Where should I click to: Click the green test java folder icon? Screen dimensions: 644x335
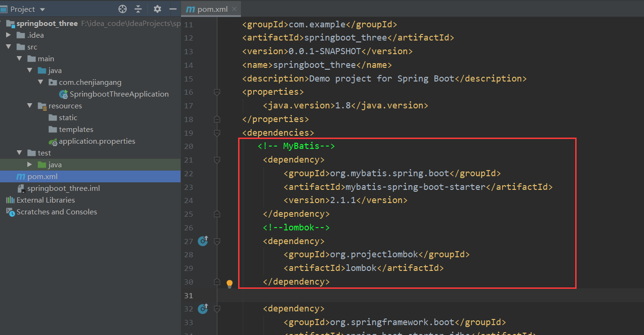point(42,165)
